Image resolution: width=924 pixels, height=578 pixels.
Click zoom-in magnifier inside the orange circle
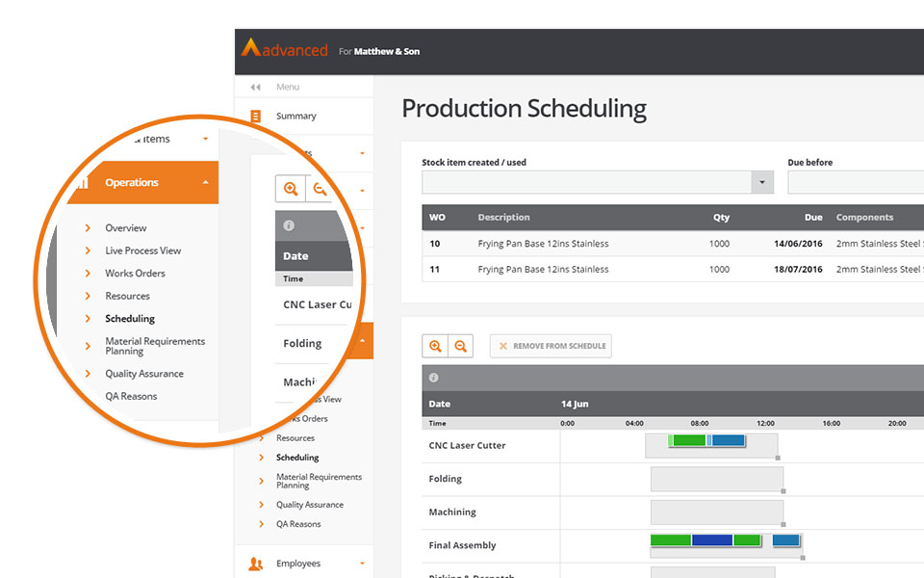(291, 189)
